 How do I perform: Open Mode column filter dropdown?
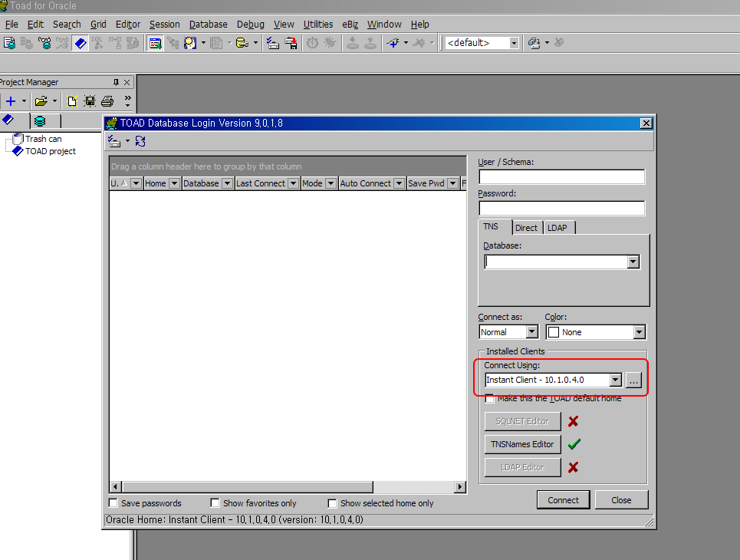331,183
